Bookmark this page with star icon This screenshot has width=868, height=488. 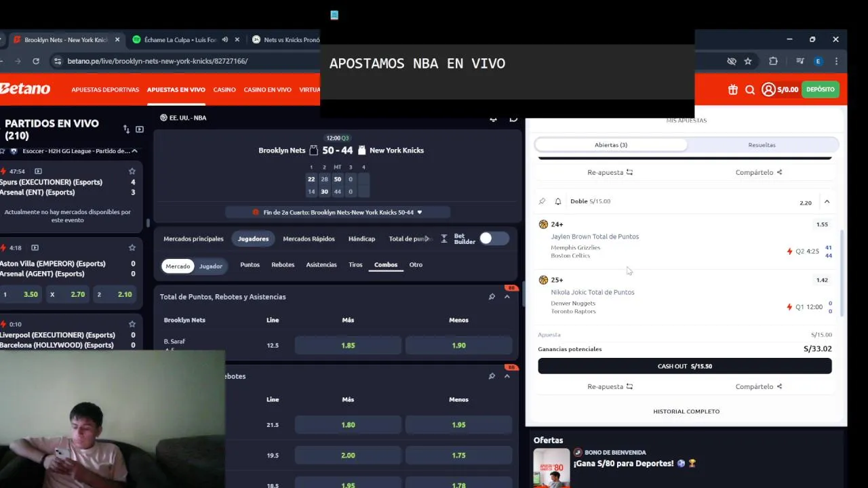tap(748, 61)
